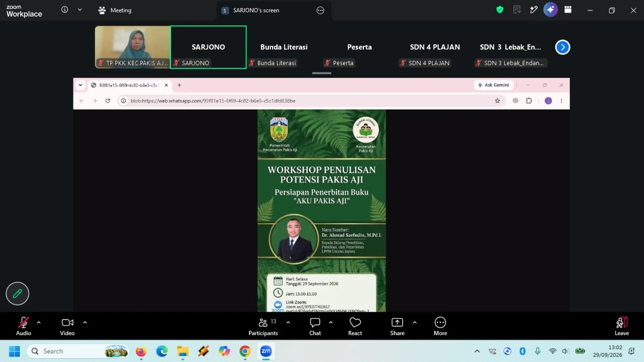The image size is (644, 362).
Task: Open the Zoom app from the taskbar
Action: (266, 351)
